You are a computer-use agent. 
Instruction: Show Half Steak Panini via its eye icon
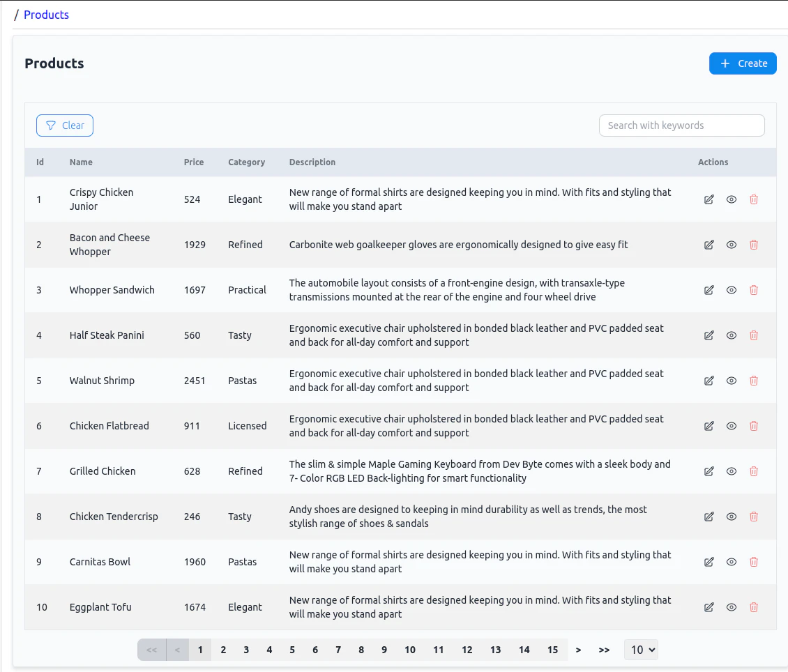[731, 335]
